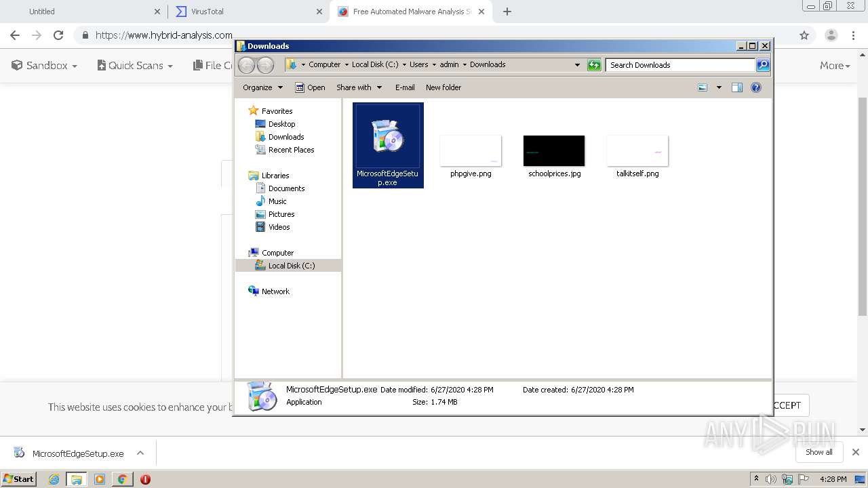Screen dimensions: 868x488
Task: Expand the address bar history dropdown
Action: [x=577, y=65]
